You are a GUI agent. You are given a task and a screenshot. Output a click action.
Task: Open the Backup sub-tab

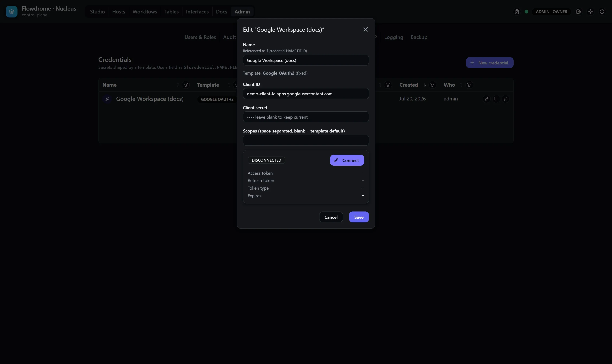click(419, 37)
